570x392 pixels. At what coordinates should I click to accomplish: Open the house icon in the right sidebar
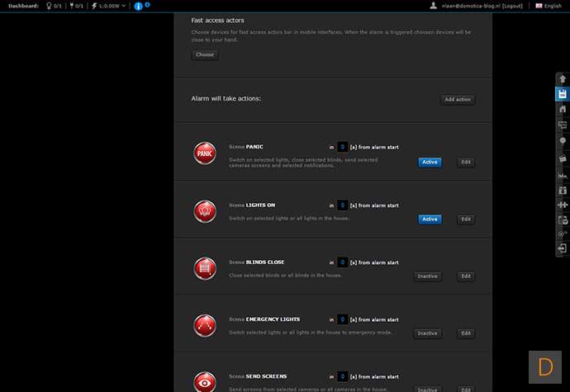(x=563, y=109)
